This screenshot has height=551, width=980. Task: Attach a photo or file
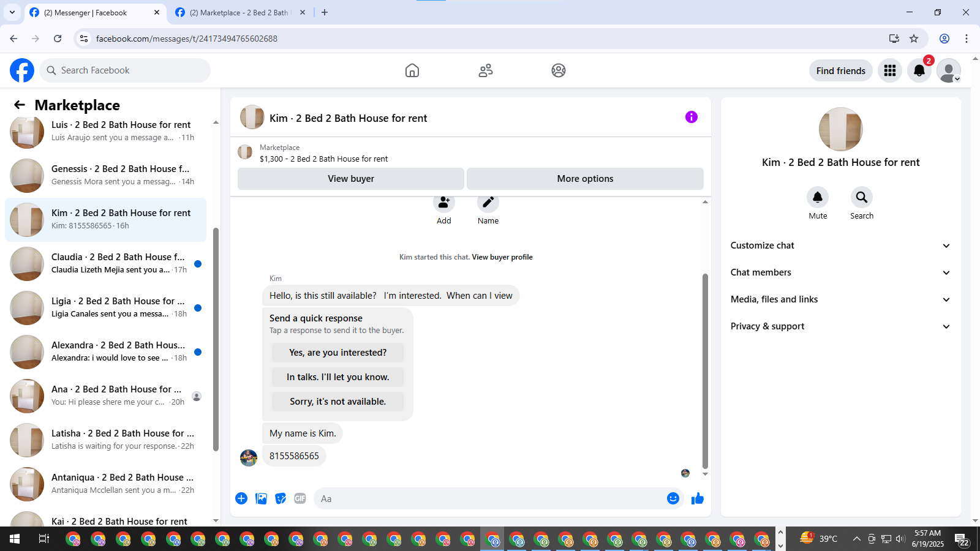(x=261, y=498)
